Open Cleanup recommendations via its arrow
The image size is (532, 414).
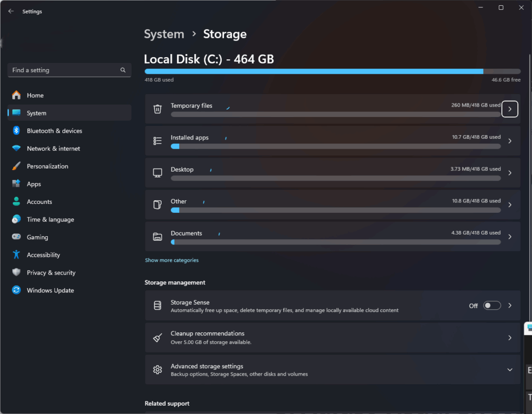click(510, 337)
